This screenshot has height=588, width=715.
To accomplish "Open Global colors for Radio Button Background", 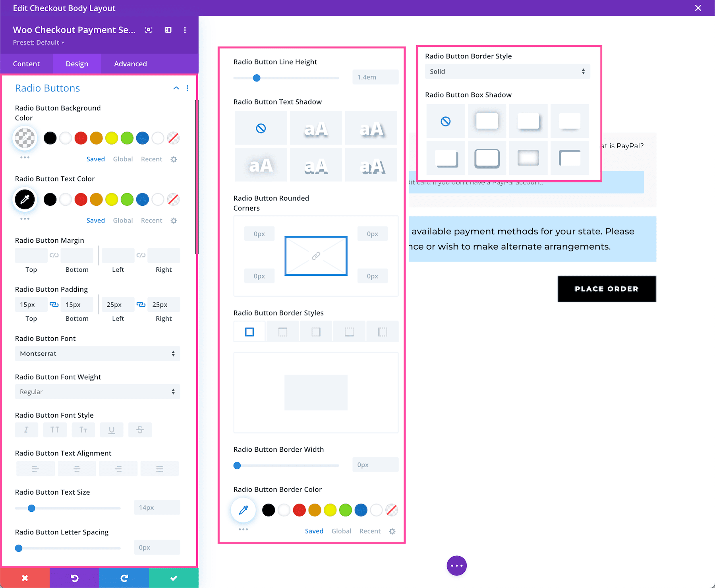I will (x=123, y=159).
